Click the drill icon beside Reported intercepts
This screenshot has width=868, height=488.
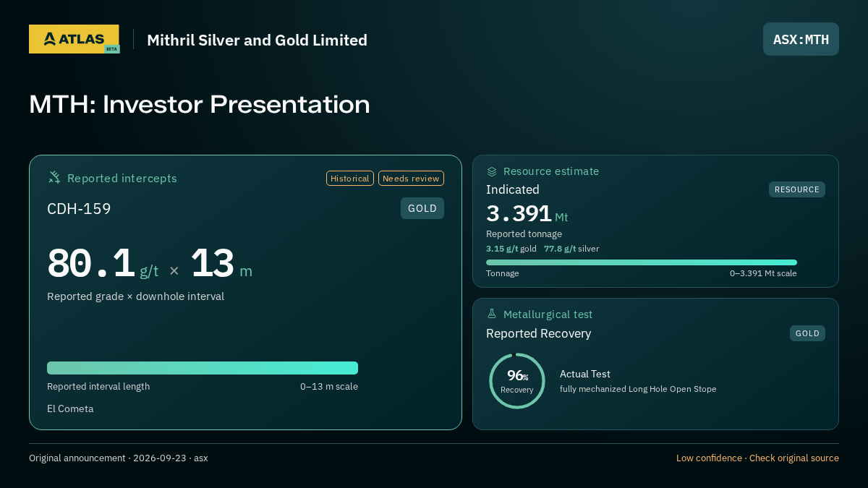tap(54, 178)
